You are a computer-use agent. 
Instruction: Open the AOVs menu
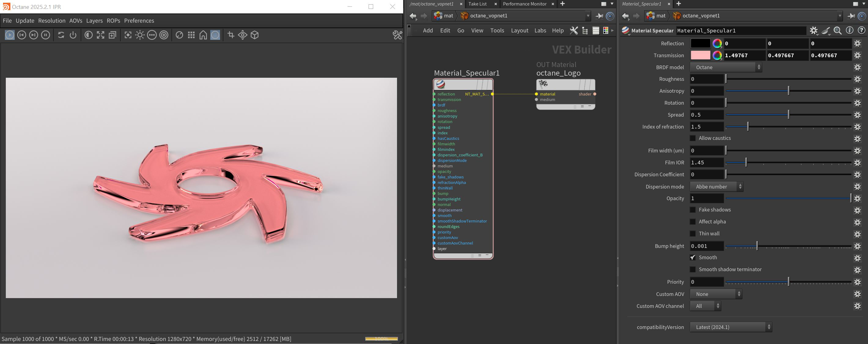click(75, 21)
